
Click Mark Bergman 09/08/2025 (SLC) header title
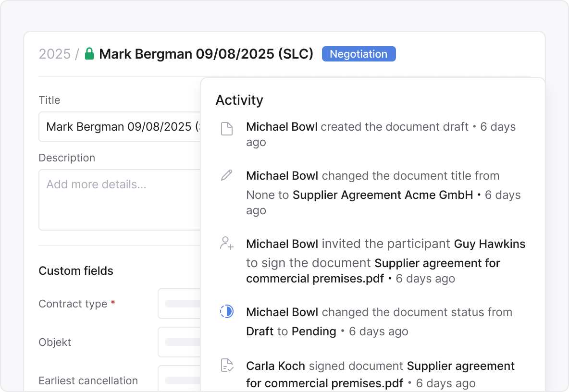click(x=206, y=54)
